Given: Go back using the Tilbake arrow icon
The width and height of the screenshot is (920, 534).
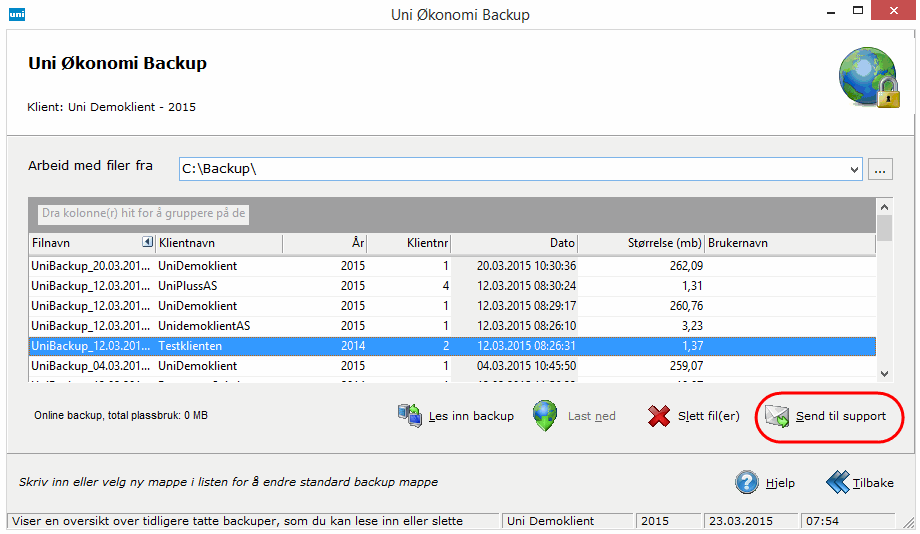Looking at the screenshot, I should pyautogui.click(x=838, y=482).
